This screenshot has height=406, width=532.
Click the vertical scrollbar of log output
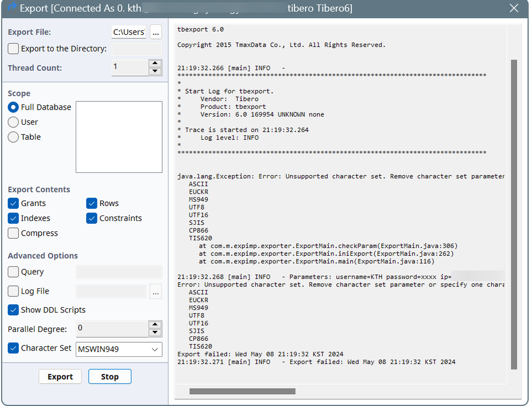point(514,214)
